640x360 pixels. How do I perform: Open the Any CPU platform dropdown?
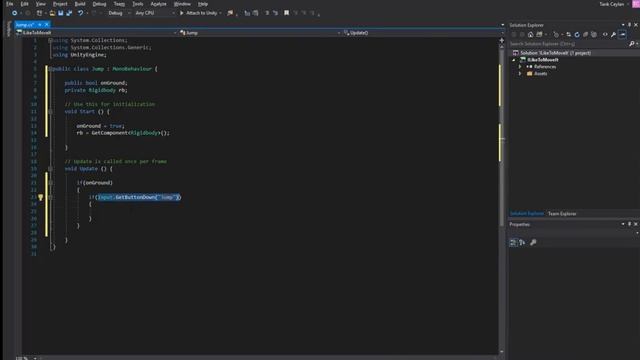[x=155, y=13]
